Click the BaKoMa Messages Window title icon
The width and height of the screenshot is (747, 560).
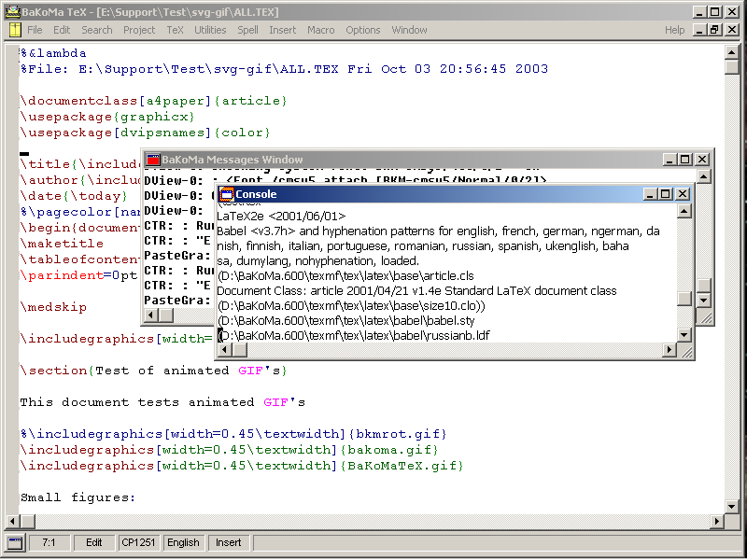click(152, 160)
